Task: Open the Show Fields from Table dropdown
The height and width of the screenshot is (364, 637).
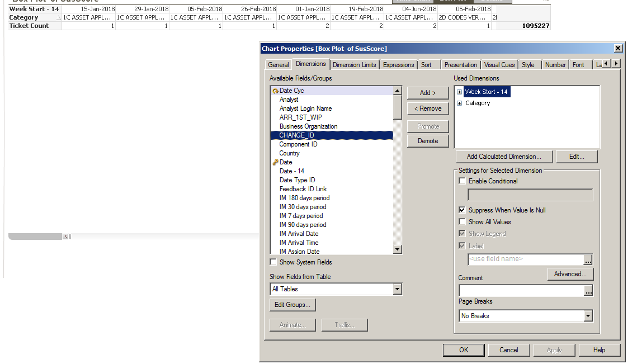Action: 397,289
